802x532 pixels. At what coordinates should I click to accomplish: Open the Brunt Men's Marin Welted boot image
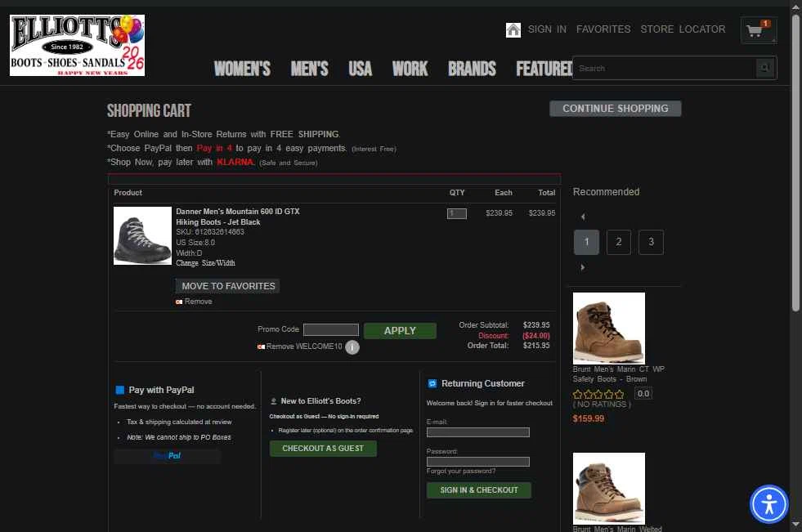tap(609, 488)
